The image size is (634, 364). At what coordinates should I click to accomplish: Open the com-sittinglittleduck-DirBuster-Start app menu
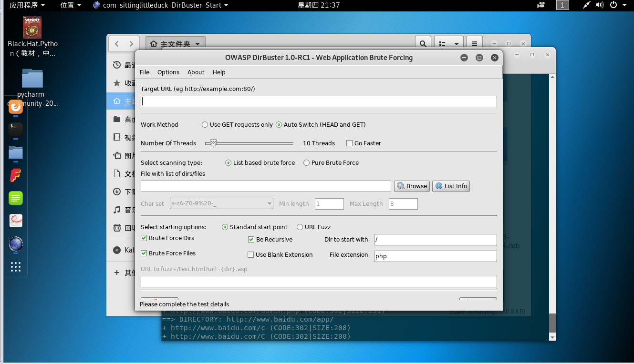161,5
